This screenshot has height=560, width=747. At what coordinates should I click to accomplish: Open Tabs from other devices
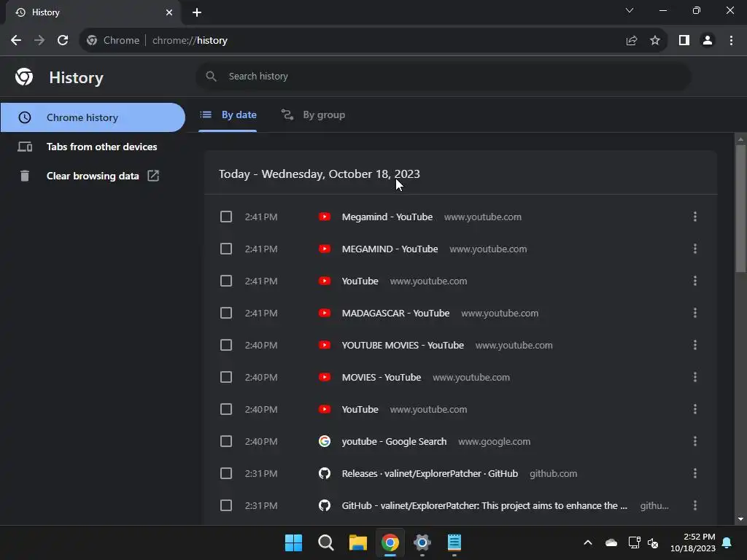[x=93, y=147]
